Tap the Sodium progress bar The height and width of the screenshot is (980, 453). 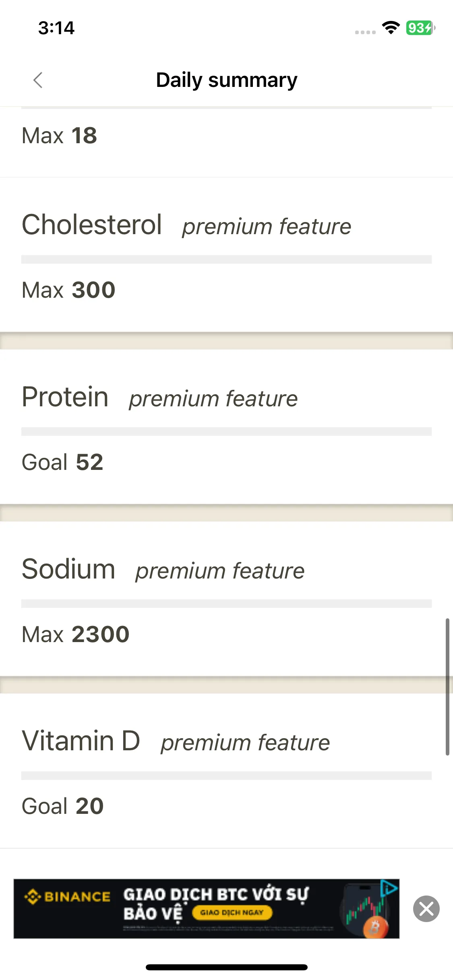226,604
